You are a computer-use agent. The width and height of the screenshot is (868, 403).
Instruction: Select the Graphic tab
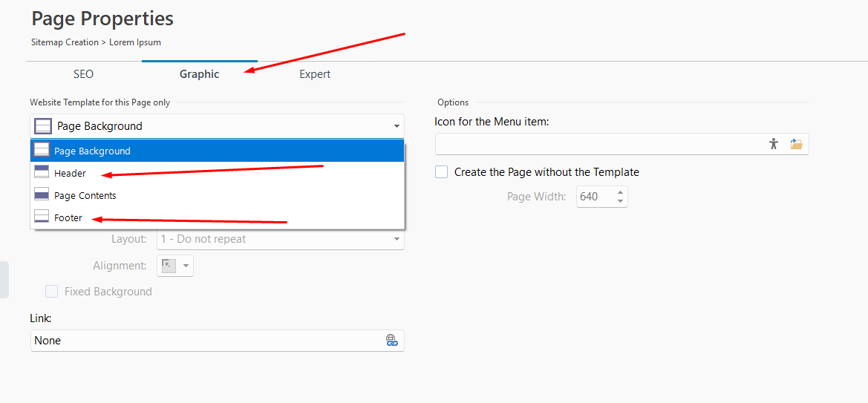pos(199,74)
